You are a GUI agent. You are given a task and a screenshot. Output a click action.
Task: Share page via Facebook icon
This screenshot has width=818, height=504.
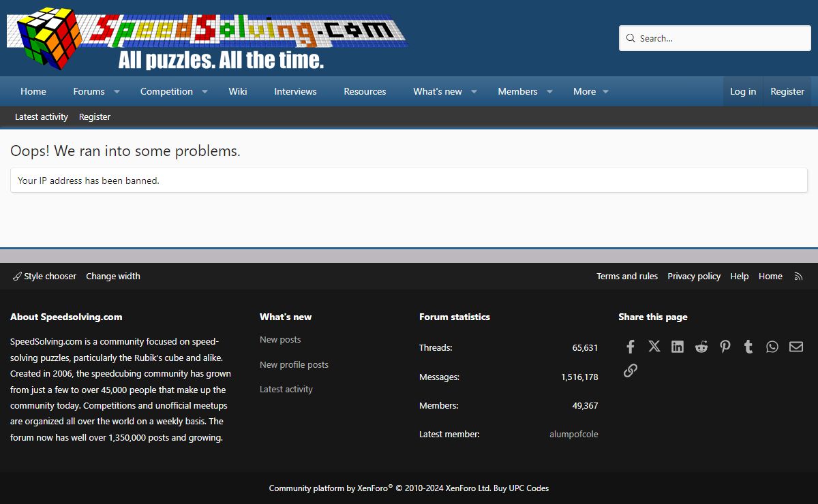point(631,347)
